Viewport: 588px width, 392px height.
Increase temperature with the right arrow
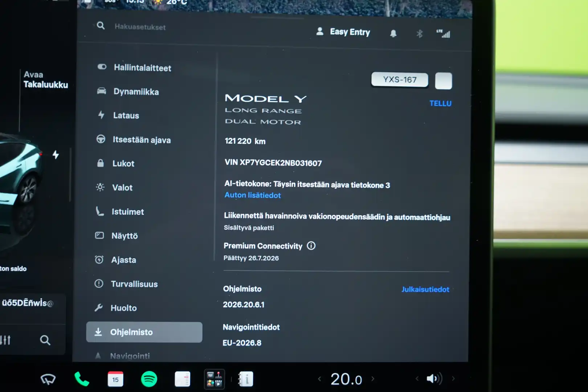click(373, 379)
